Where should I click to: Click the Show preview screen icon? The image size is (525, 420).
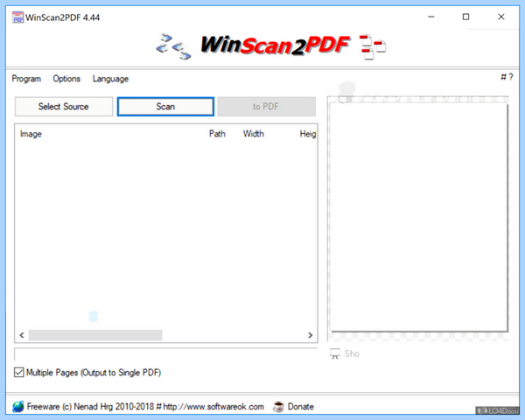pos(335,353)
